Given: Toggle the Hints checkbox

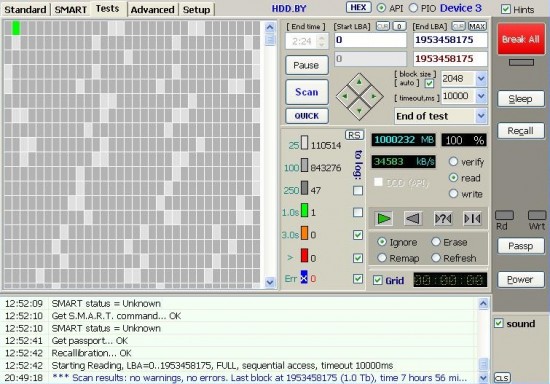Looking at the screenshot, I should [505, 9].
